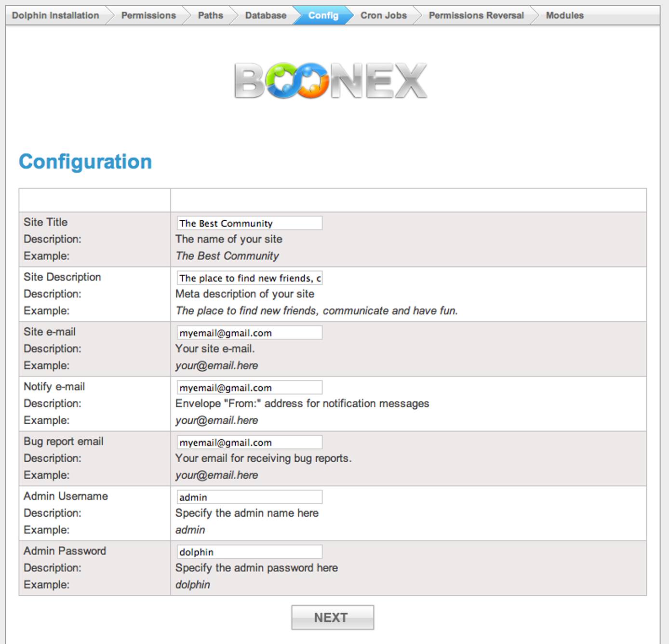
Task: Select the Notify e-mail input box
Action: [249, 388]
